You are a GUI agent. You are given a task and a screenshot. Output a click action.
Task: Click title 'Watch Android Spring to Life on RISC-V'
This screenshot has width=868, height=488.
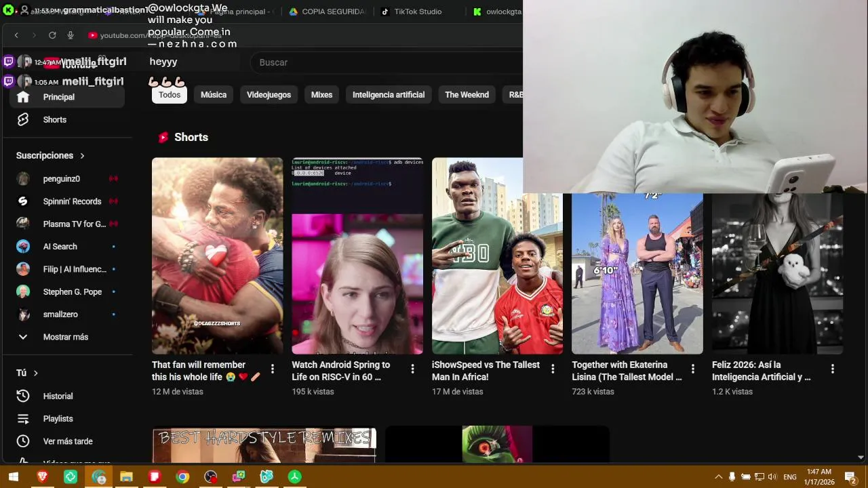(x=341, y=371)
